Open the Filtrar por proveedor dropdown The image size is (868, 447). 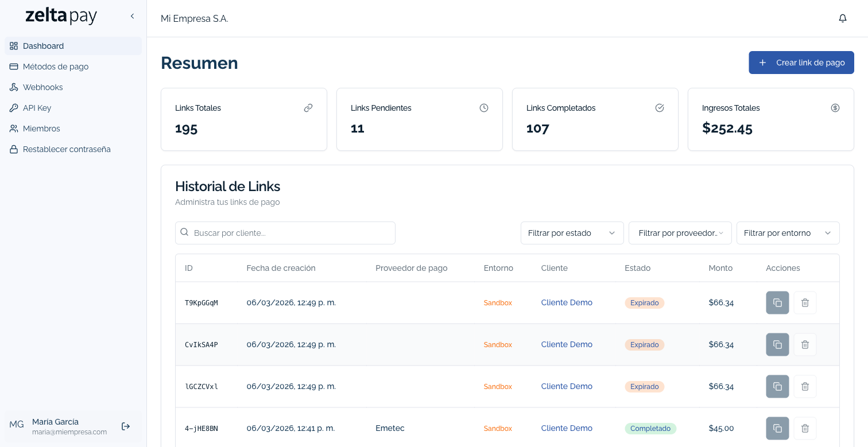point(680,233)
